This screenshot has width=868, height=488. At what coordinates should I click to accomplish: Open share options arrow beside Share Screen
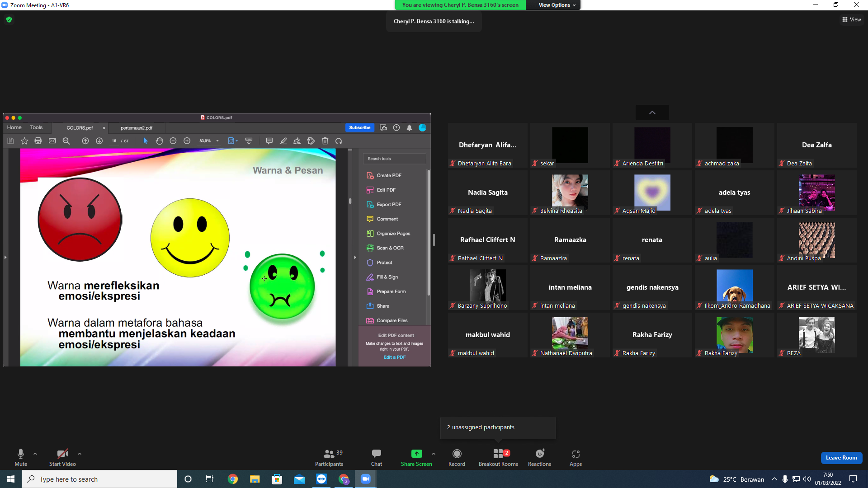point(434,454)
